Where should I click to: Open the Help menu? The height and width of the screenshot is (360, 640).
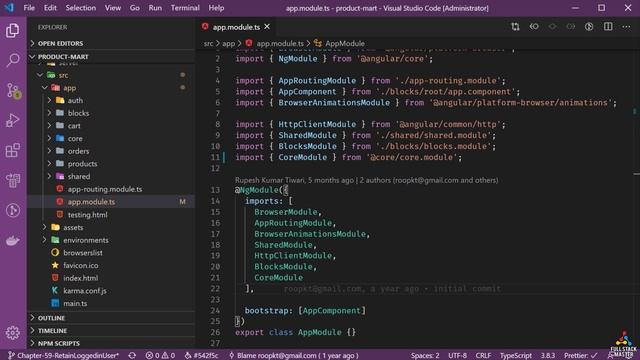(216, 8)
